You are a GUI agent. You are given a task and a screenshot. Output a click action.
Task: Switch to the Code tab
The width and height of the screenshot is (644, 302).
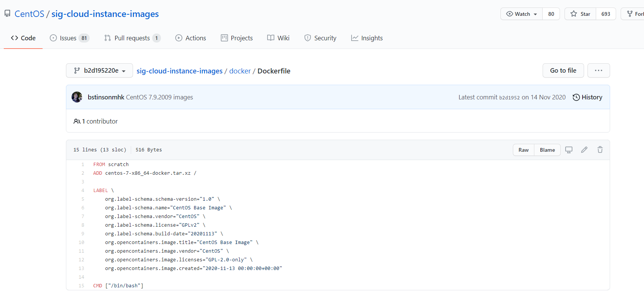pyautogui.click(x=23, y=38)
